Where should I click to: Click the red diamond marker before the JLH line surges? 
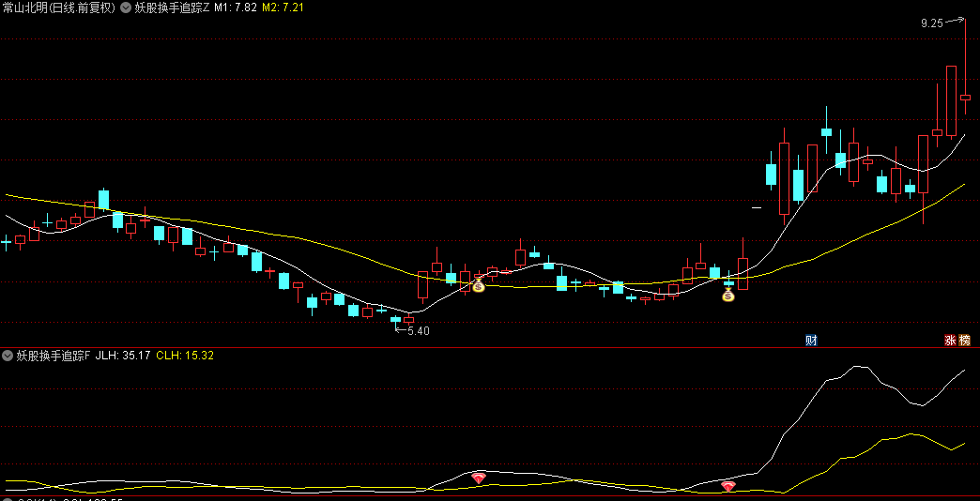pyautogui.click(x=728, y=486)
